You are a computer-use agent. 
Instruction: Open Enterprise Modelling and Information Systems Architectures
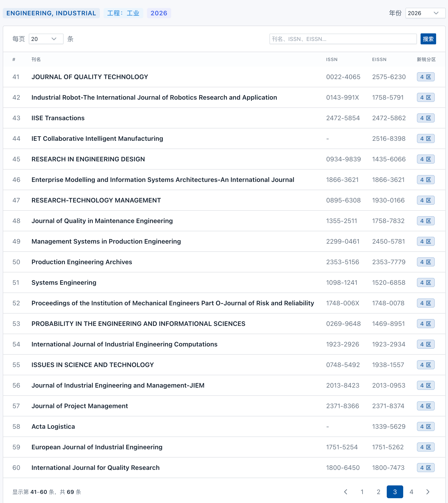pyautogui.click(x=163, y=180)
